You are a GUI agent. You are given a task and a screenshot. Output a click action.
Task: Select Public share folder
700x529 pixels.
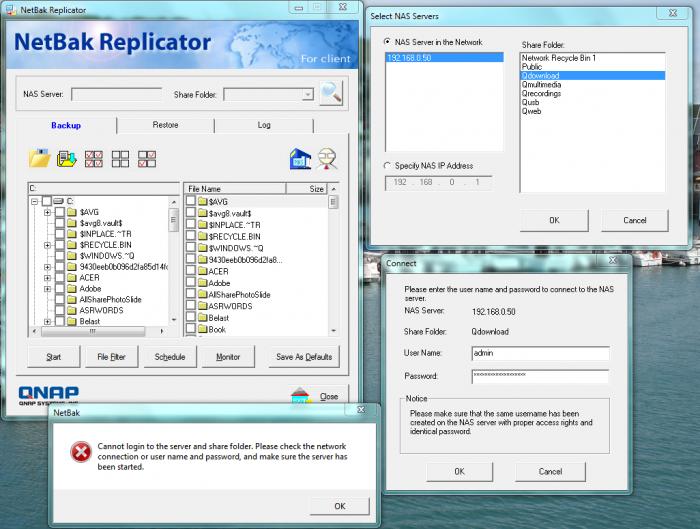[592, 67]
